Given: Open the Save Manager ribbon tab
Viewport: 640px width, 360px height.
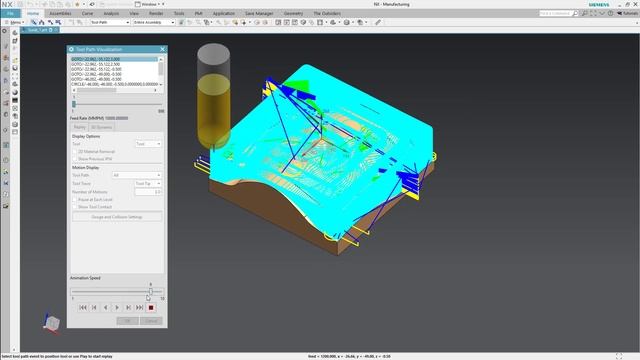Looking at the screenshot, I should (x=259, y=13).
